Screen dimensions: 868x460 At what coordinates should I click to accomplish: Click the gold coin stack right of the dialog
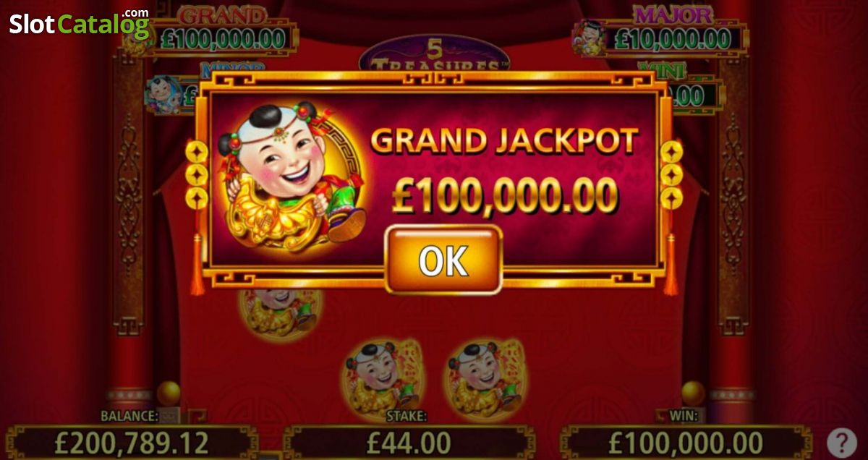[672, 174]
